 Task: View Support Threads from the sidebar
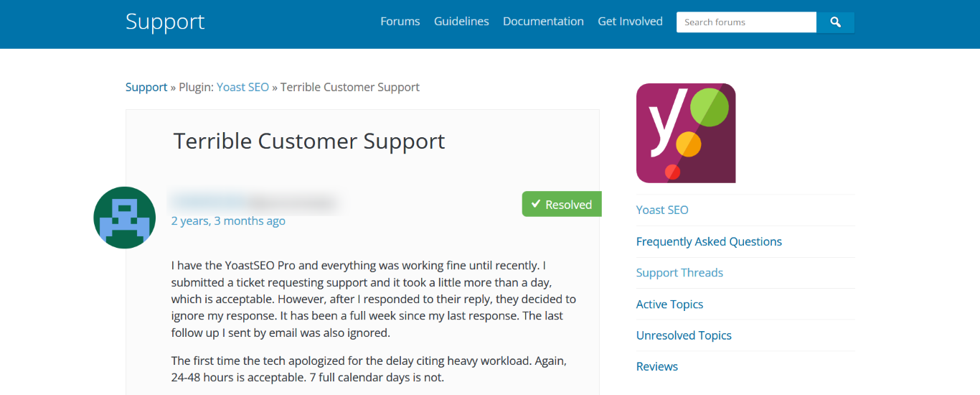(x=679, y=272)
